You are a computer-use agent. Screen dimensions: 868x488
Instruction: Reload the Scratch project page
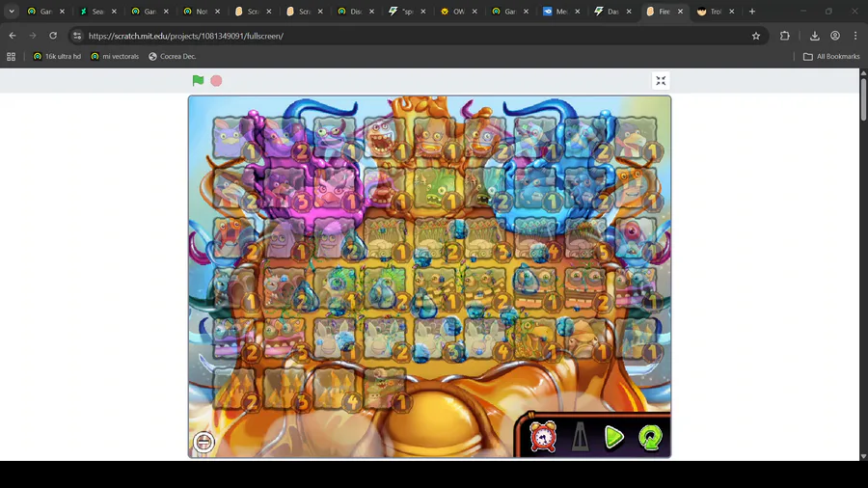(53, 36)
